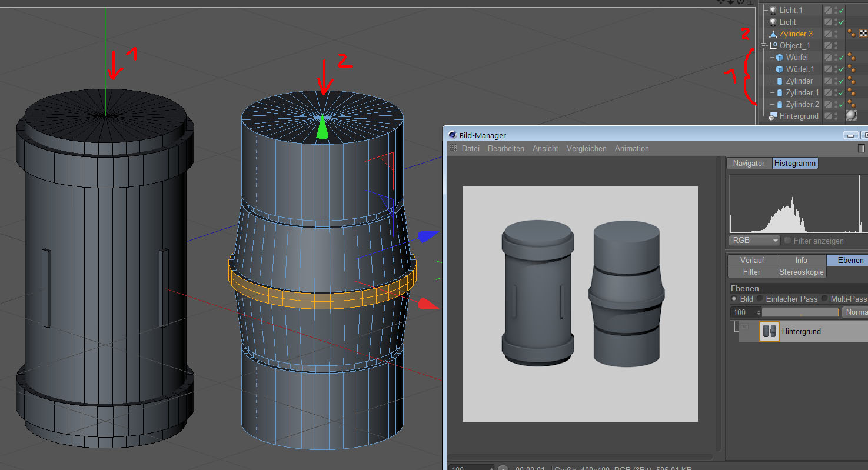The width and height of the screenshot is (868, 470).
Task: Click the UVW checkerboard tag on Zylinder.3
Action: tap(863, 34)
